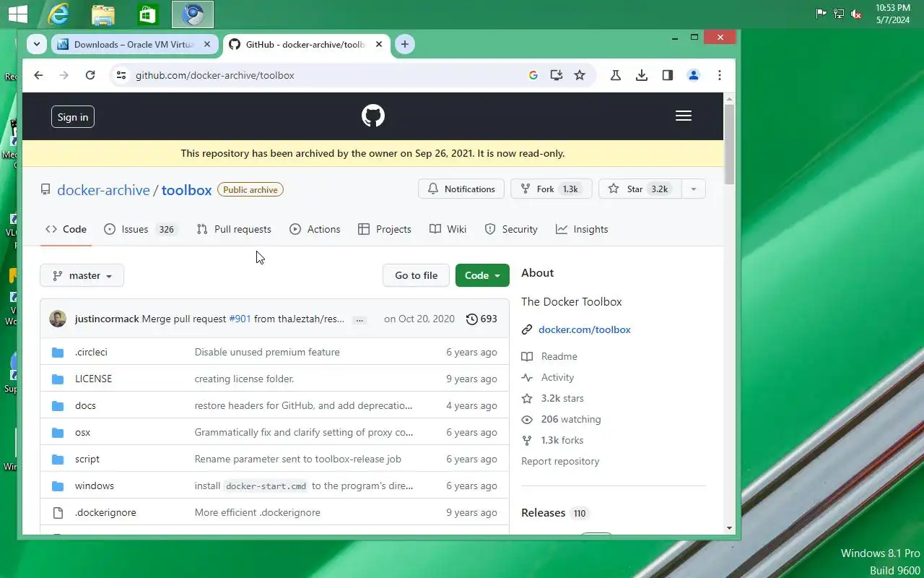This screenshot has width=924, height=578.
Task: Open the Actions tab
Action: (x=315, y=229)
